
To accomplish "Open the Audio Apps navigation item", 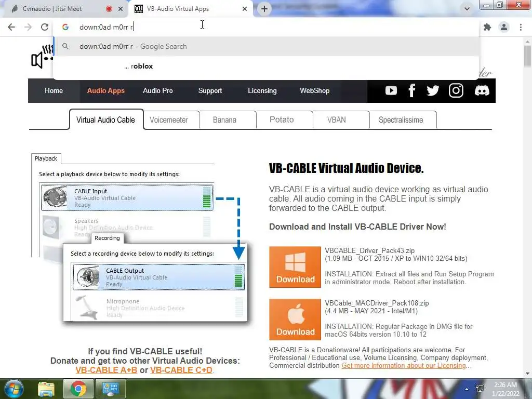I will (106, 90).
